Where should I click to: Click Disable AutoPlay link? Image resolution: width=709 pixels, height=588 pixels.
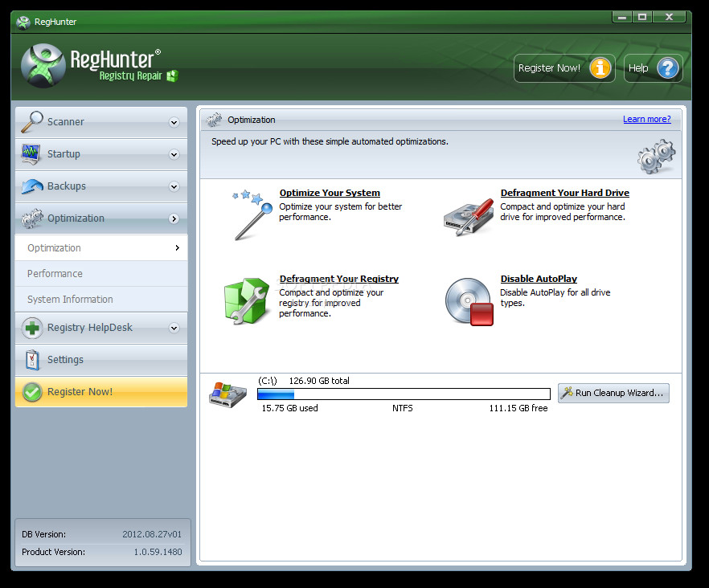tap(539, 279)
